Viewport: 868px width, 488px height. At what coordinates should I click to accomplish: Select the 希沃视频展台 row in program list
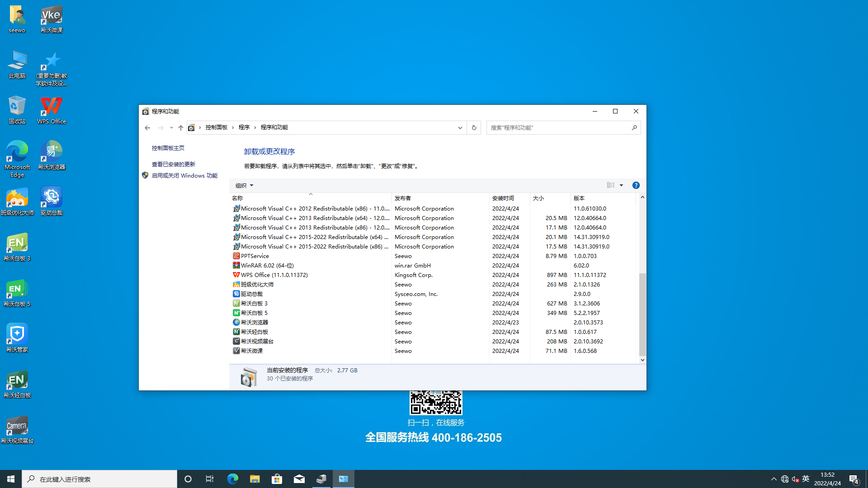click(x=434, y=342)
